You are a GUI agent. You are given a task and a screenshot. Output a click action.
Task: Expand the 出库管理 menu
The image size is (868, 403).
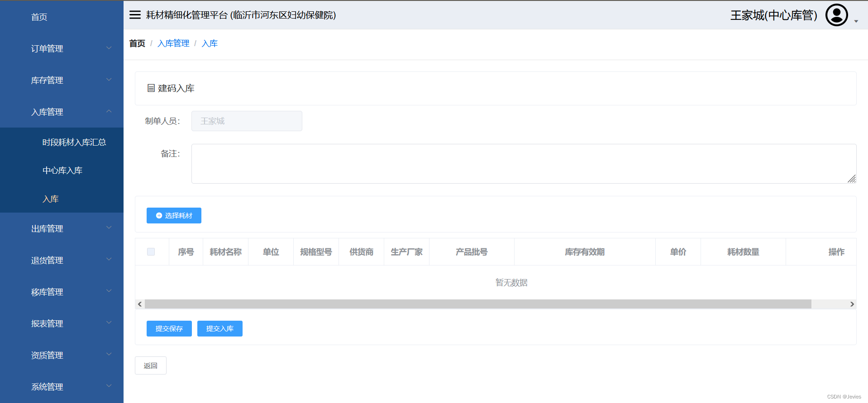point(62,228)
